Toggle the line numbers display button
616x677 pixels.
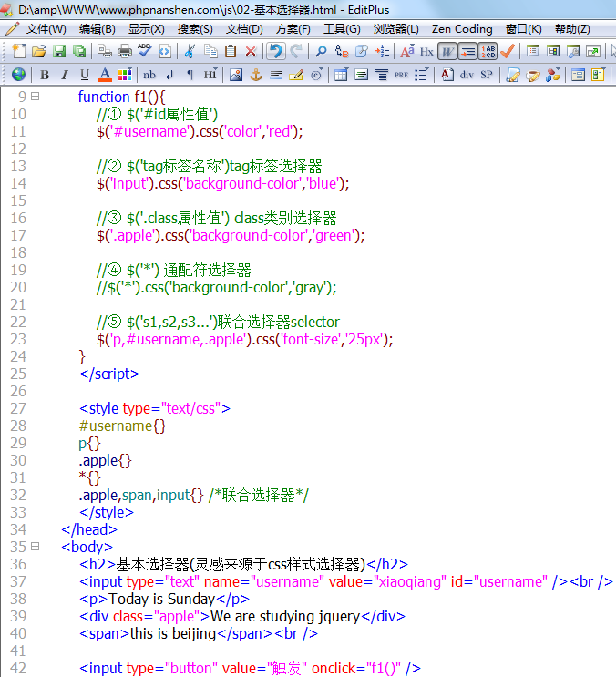(488, 51)
